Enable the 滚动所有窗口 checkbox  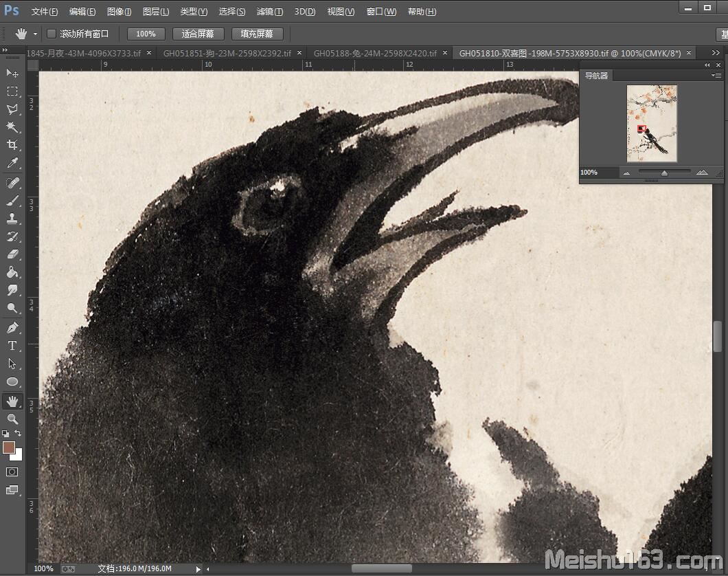point(52,34)
